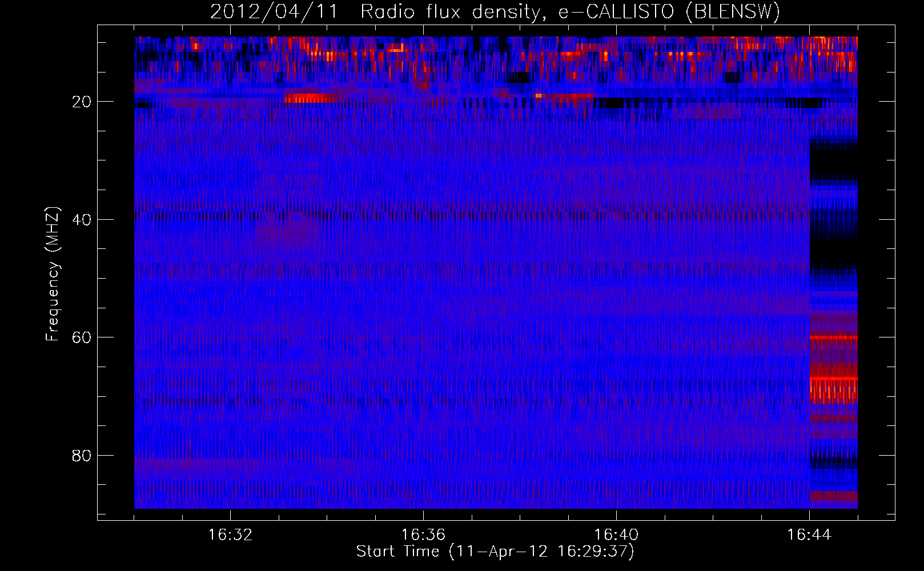Click the 80 frequency tick label
The image size is (924, 571).
(82, 456)
